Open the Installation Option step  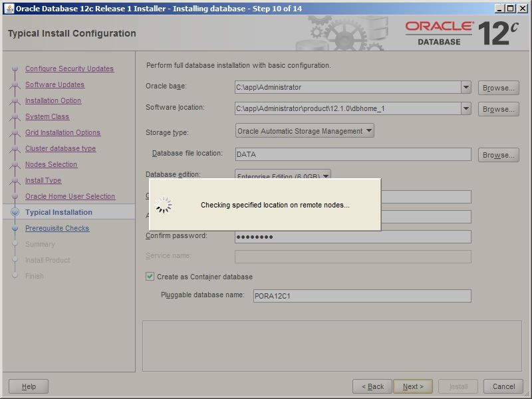(x=53, y=100)
